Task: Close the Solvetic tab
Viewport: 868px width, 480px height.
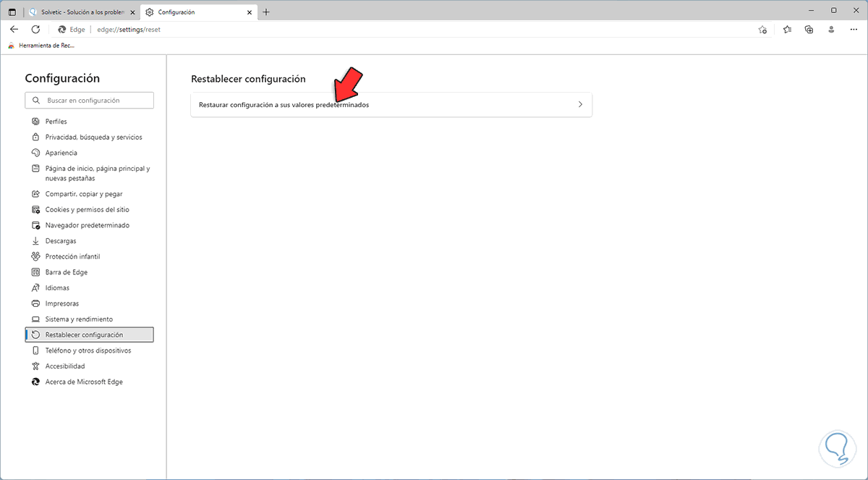Action: pos(132,12)
